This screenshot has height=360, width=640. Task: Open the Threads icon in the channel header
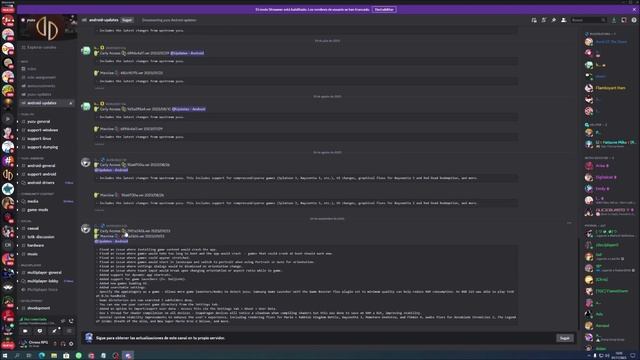(534, 20)
